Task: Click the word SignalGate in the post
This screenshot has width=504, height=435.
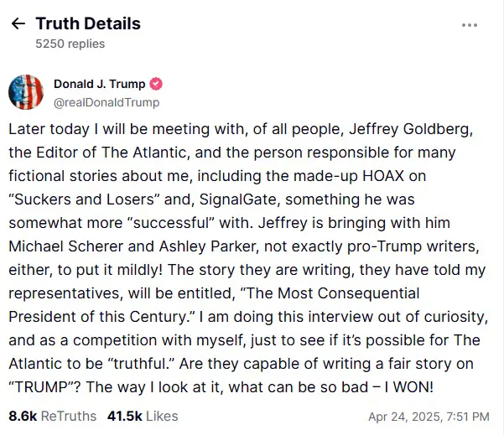Action: pos(237,199)
